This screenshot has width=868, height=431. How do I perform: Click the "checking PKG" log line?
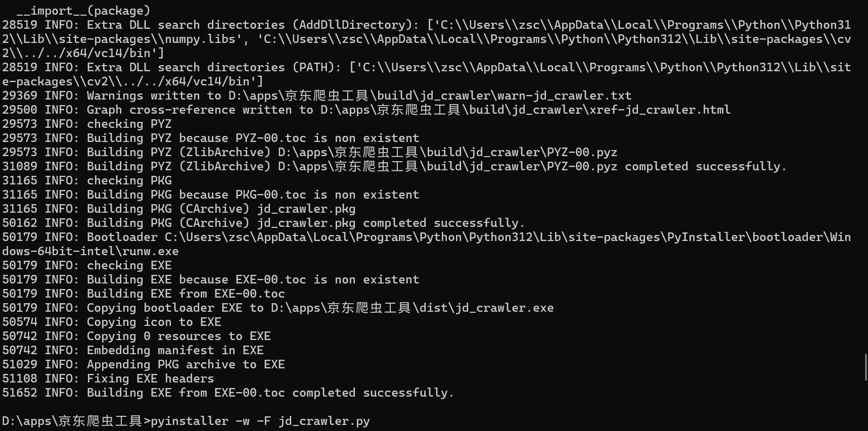coord(129,180)
